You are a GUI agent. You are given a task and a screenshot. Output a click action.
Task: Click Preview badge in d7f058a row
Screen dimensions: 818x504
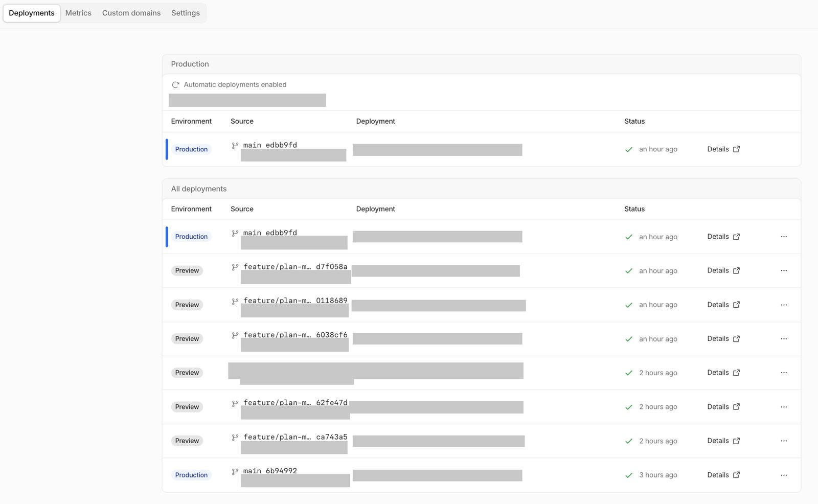pyautogui.click(x=187, y=270)
